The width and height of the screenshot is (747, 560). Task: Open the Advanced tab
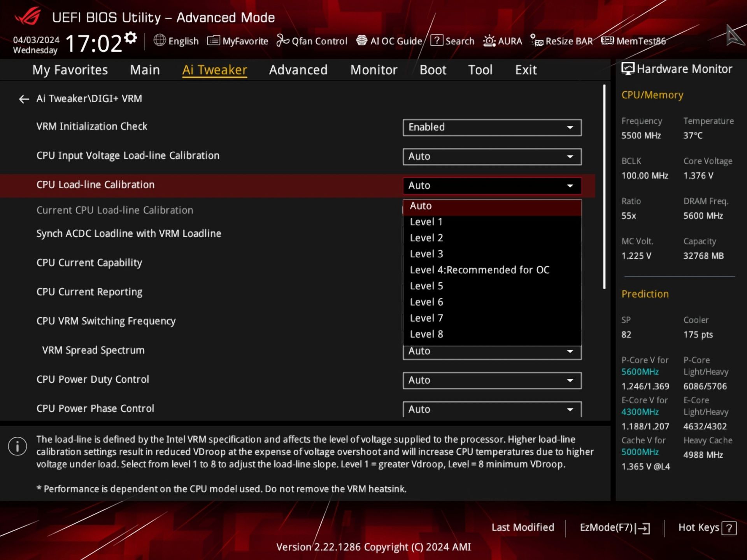(298, 70)
